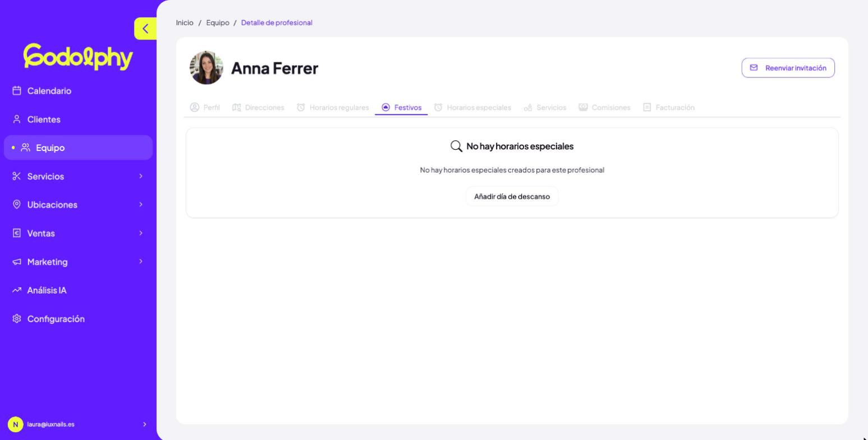868x440 pixels.
Task: Expand the Marketing submenu chevron
Action: tap(141, 262)
